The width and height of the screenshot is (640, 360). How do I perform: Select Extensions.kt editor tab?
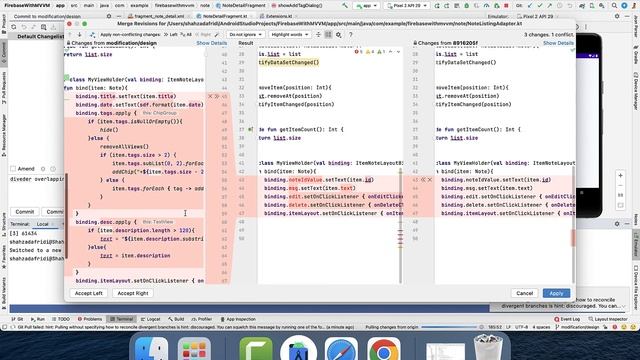[276, 16]
